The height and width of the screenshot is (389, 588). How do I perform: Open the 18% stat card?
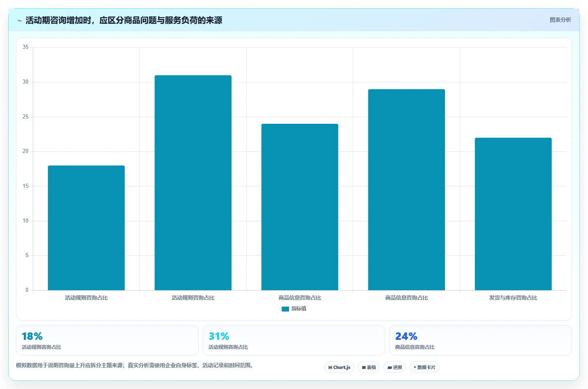107,340
